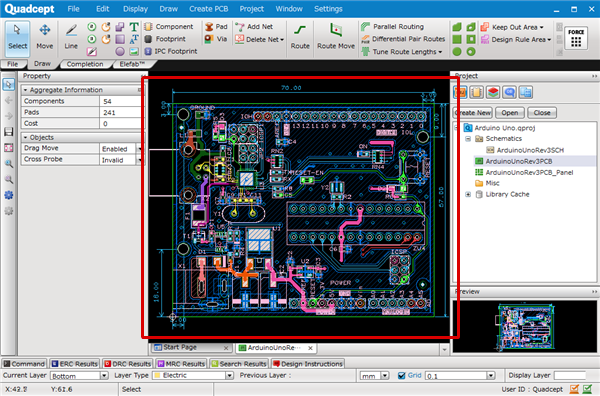Collapse the Schematics folder in tree
The width and height of the screenshot is (600, 396).
point(468,139)
